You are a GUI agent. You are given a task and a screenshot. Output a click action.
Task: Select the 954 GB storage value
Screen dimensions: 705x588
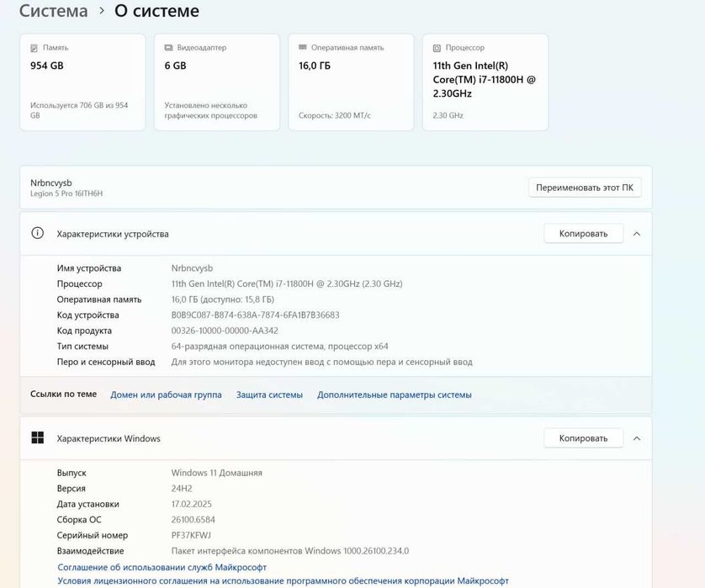pos(47,66)
